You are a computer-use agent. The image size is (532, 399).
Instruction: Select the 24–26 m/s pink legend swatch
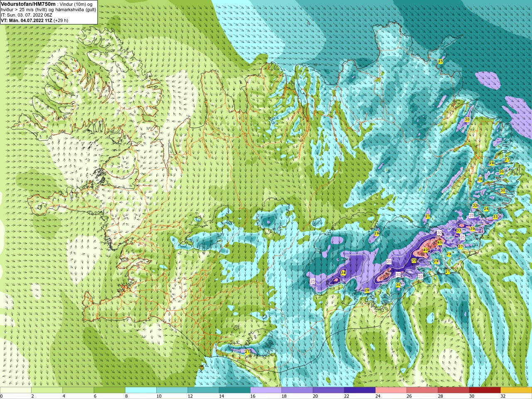(x=391, y=390)
